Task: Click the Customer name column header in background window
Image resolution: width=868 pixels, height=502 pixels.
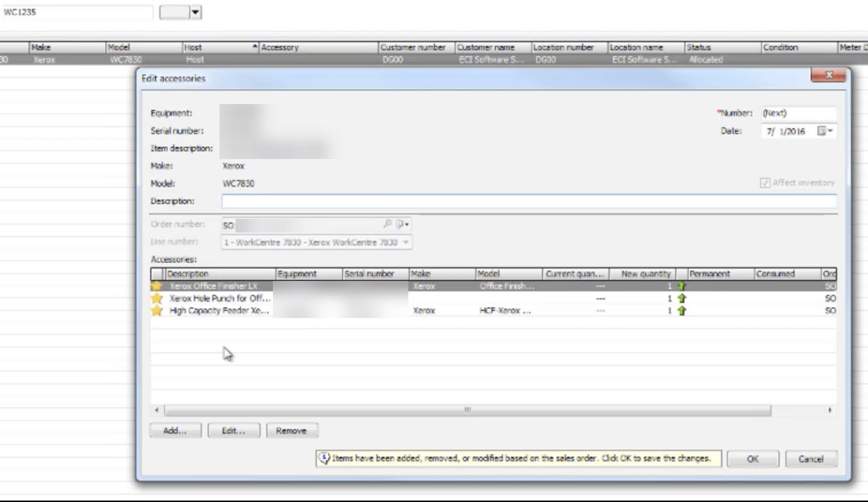Action: (493, 48)
